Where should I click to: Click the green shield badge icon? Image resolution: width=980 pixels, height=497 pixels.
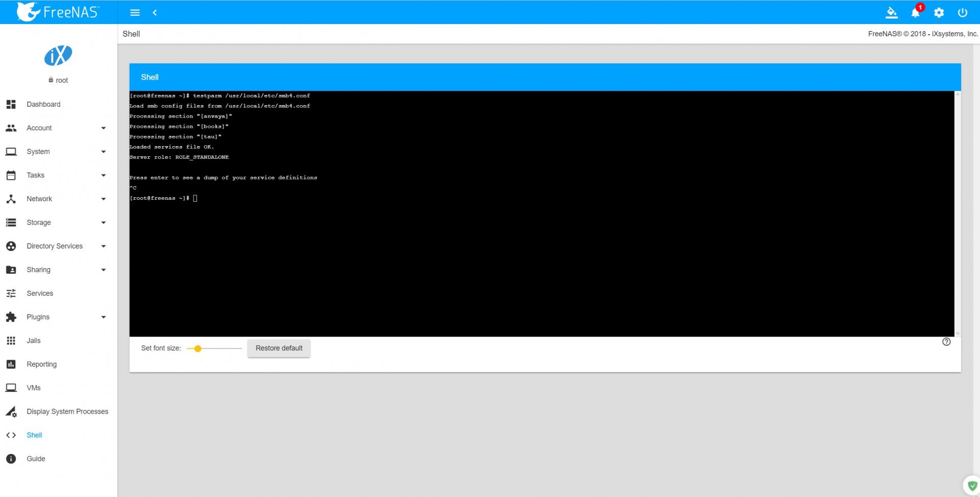[972, 486]
